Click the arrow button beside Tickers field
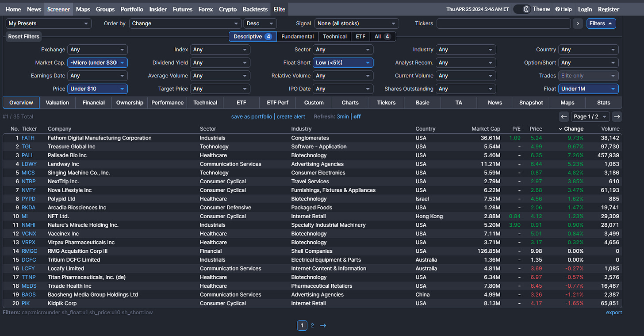This screenshot has width=644, height=336. [x=578, y=23]
